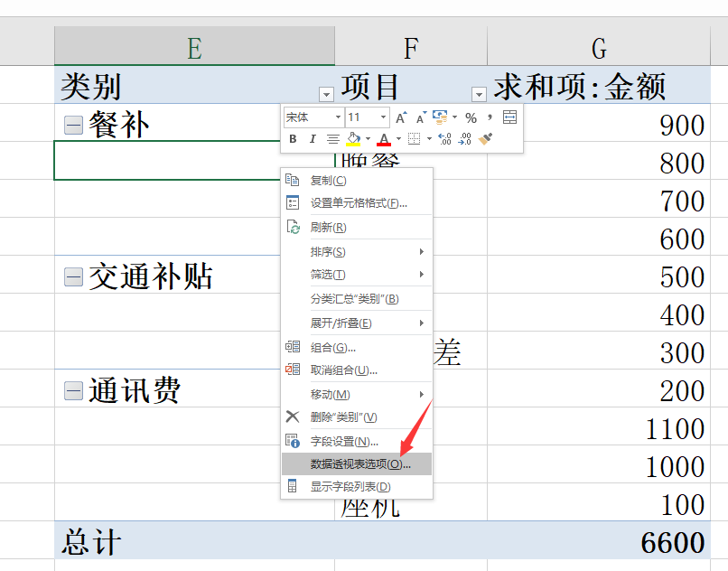728x571 pixels.
Task: Click the merge and center icon
Action: [509, 117]
